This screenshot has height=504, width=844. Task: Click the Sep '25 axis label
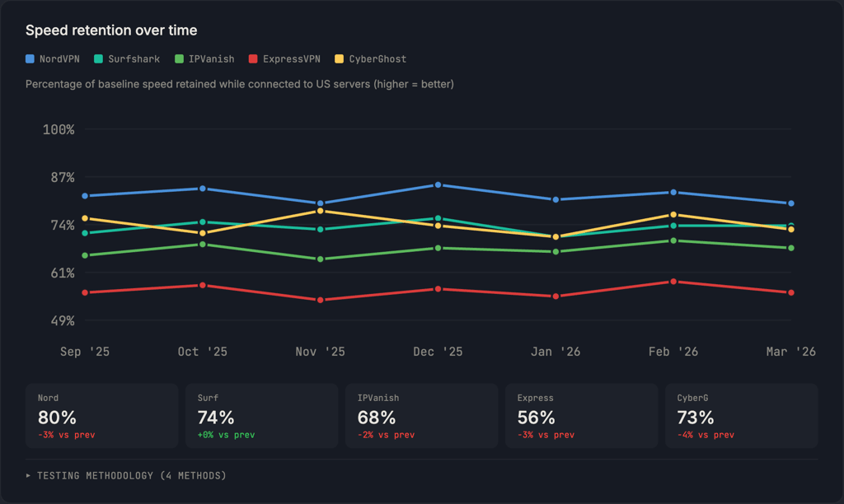pyautogui.click(x=85, y=352)
